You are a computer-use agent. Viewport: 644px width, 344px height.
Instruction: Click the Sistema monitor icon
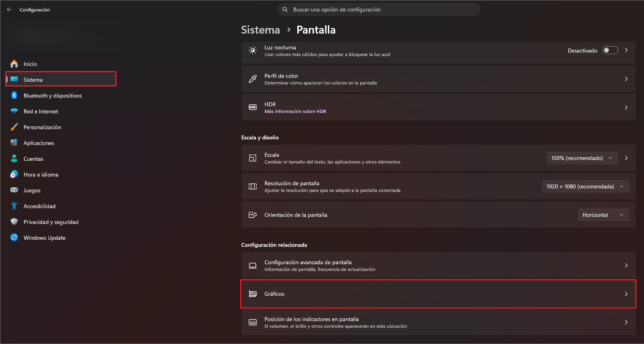point(14,79)
